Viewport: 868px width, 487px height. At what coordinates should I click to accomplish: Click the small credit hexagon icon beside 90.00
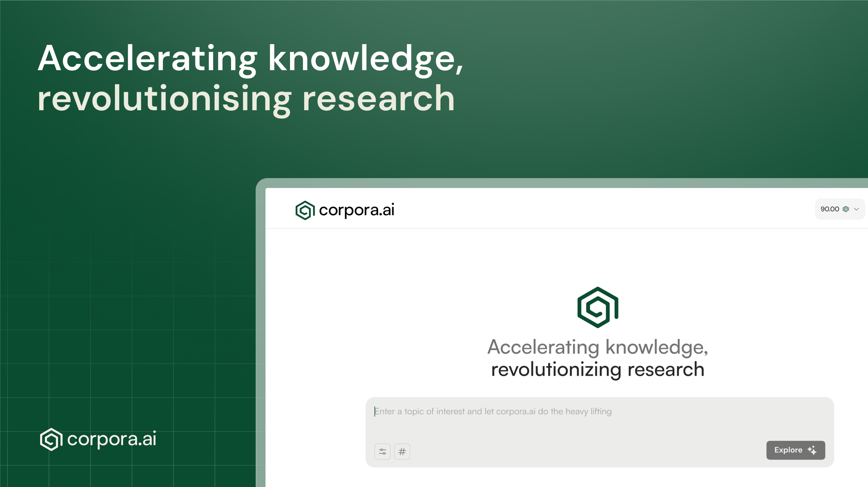846,209
